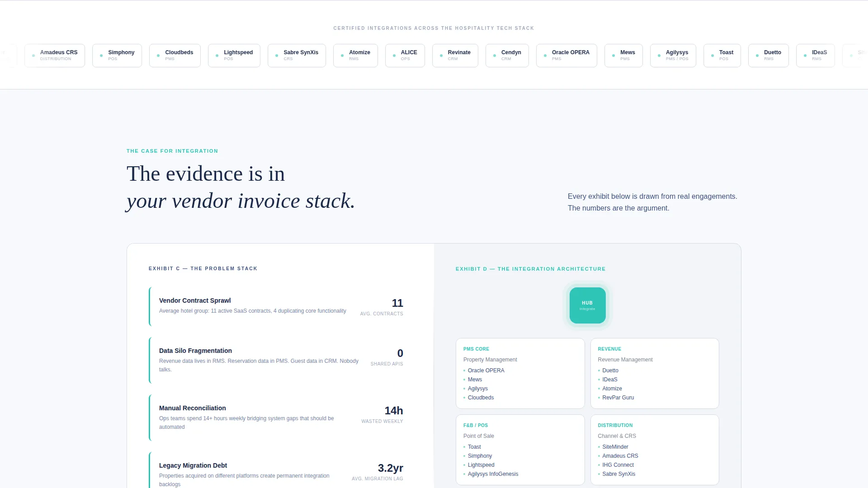The height and width of the screenshot is (488, 868).
Task: Click The Case for Integration label
Action: tap(172, 151)
